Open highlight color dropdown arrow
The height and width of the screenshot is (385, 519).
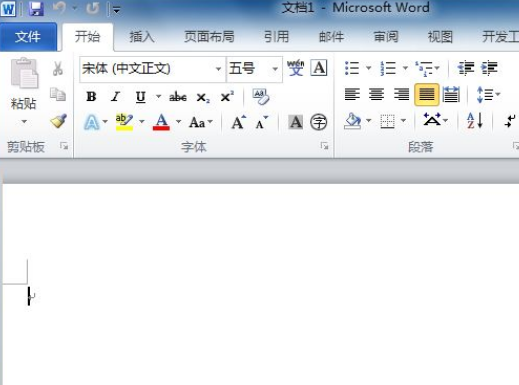click(142, 122)
